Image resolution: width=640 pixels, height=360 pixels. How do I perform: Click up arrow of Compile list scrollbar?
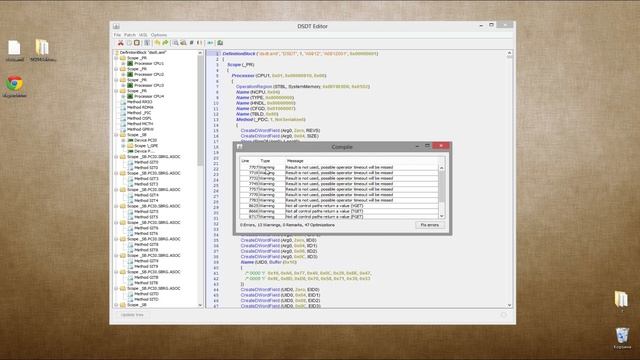pyautogui.click(x=442, y=168)
